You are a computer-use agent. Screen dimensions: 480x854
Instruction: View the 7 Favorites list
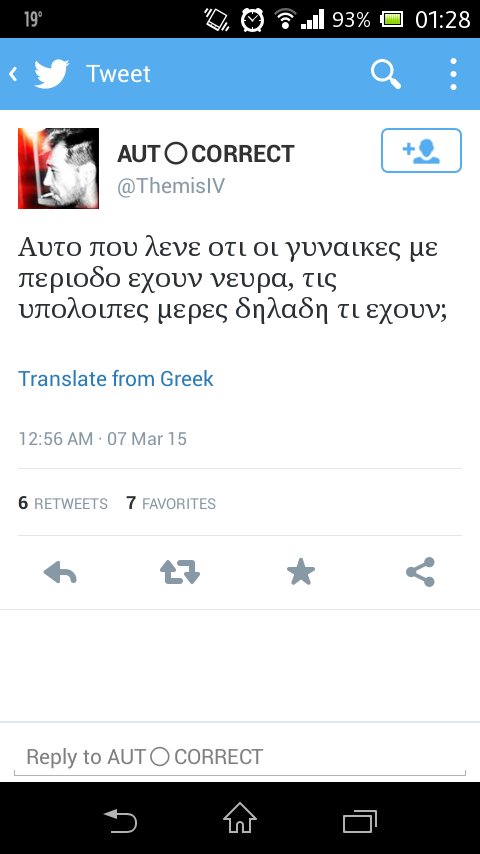171,503
